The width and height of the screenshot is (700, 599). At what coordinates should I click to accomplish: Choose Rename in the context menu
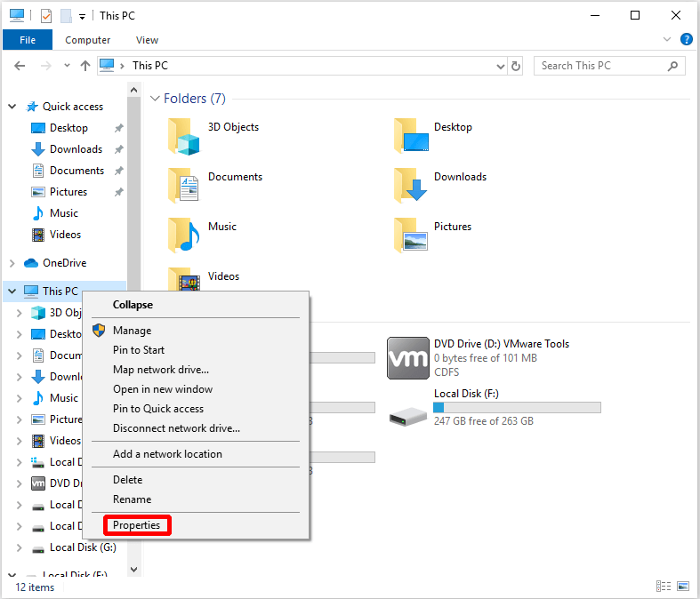[133, 499]
